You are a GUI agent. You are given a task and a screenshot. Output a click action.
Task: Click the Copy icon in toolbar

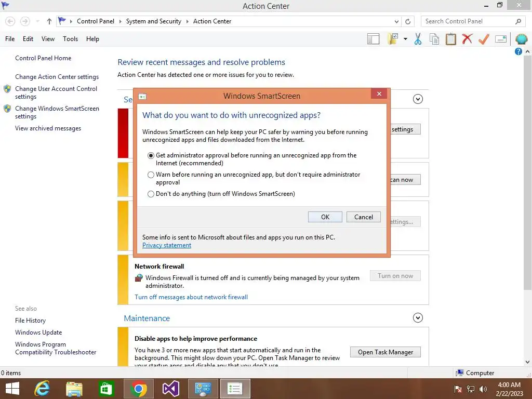[434, 39]
